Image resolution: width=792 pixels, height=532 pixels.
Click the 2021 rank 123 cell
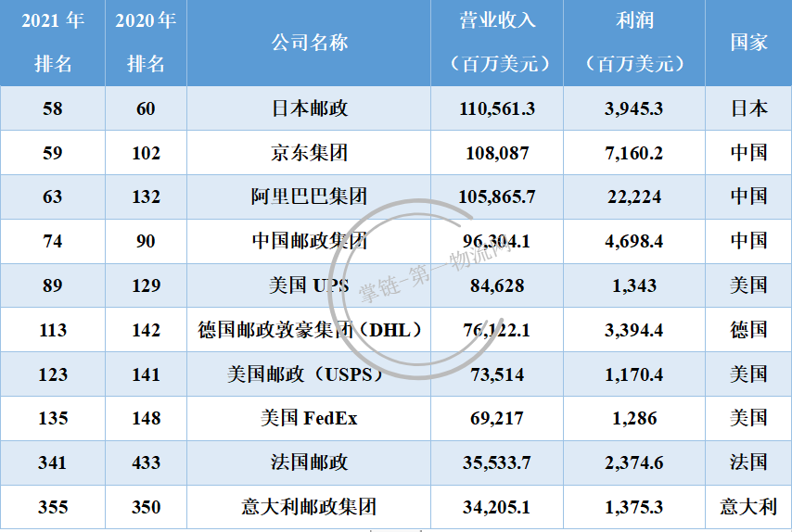coord(53,374)
